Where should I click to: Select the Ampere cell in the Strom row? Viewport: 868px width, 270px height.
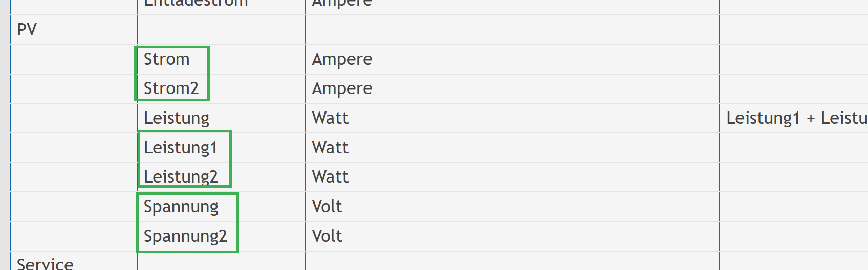click(342, 59)
